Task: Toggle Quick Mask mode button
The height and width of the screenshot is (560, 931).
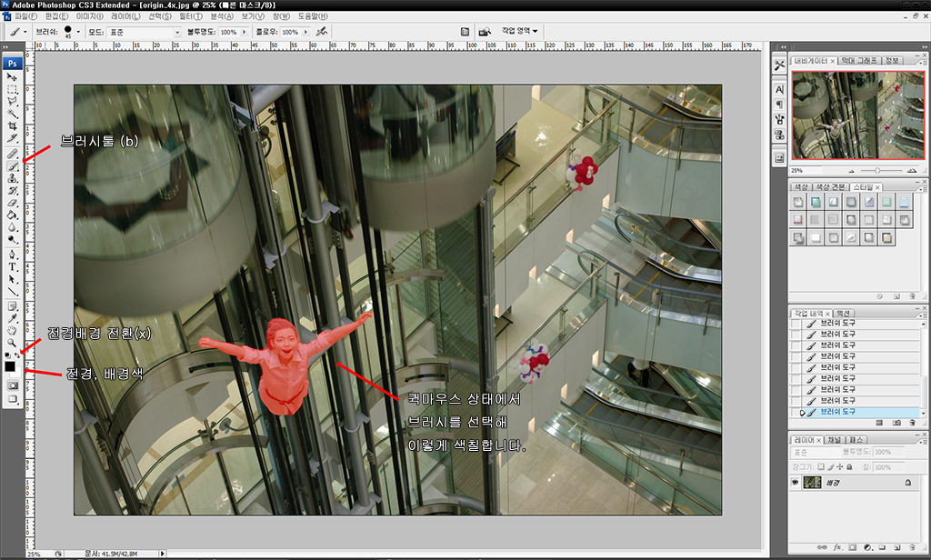Action: (x=12, y=385)
